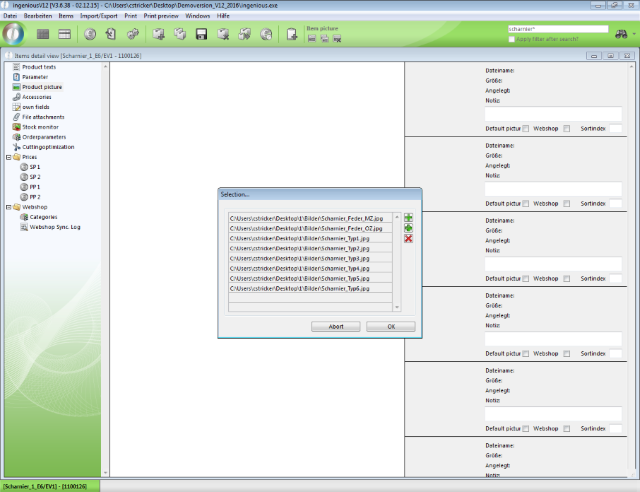640x492 pixels.
Task: Open the Print preview menu
Action: pyautogui.click(x=161, y=16)
